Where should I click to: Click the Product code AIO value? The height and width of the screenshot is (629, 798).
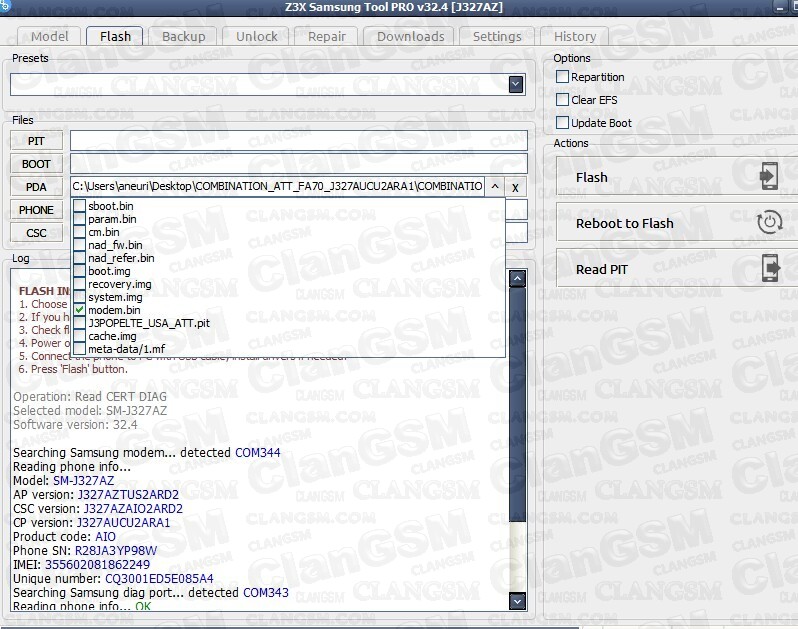(105, 537)
